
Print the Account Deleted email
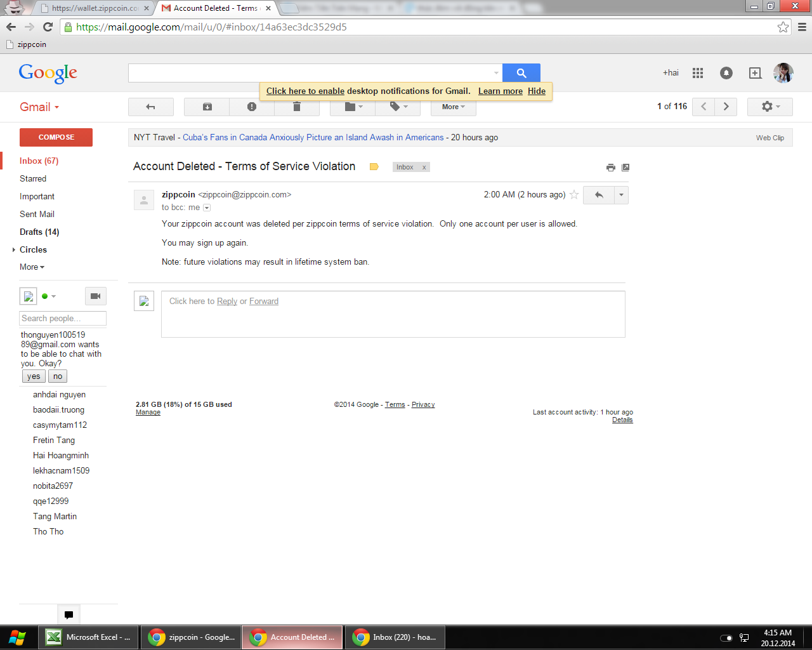point(610,167)
